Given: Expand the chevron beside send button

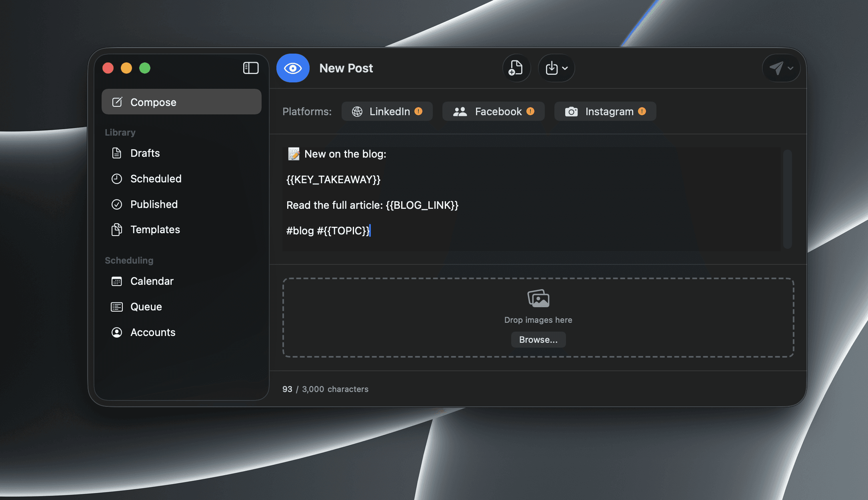Looking at the screenshot, I should [x=790, y=68].
